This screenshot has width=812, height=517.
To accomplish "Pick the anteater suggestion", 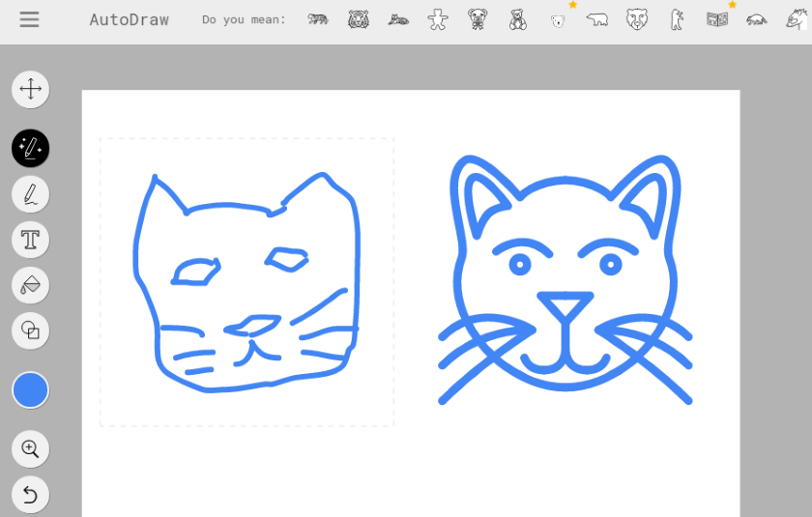I will tap(757, 20).
